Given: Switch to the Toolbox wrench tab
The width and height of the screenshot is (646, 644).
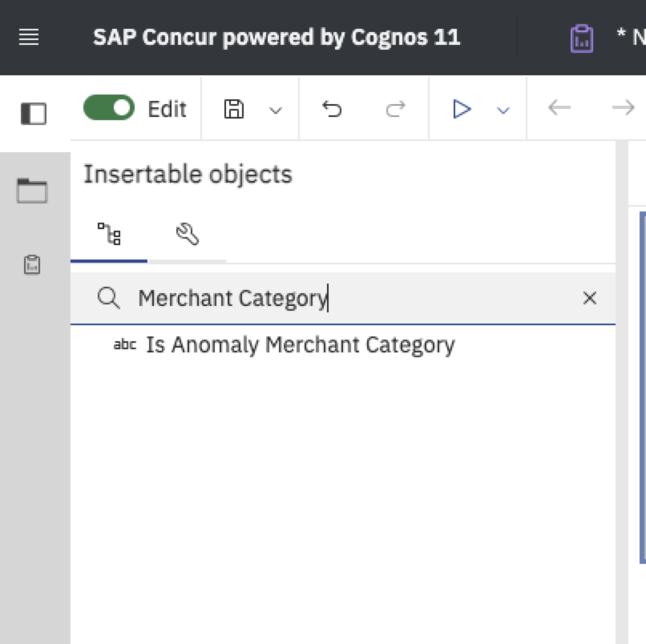Looking at the screenshot, I should [188, 234].
